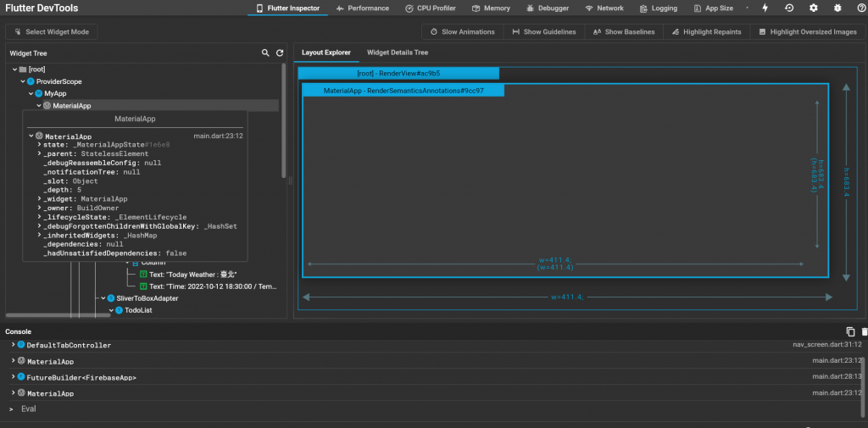
Task: Open the Debugger tab
Action: click(548, 8)
